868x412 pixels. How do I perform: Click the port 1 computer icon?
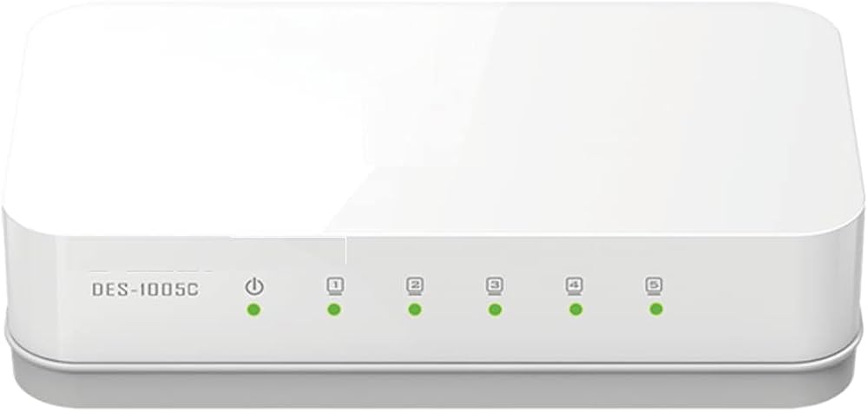[334, 286]
